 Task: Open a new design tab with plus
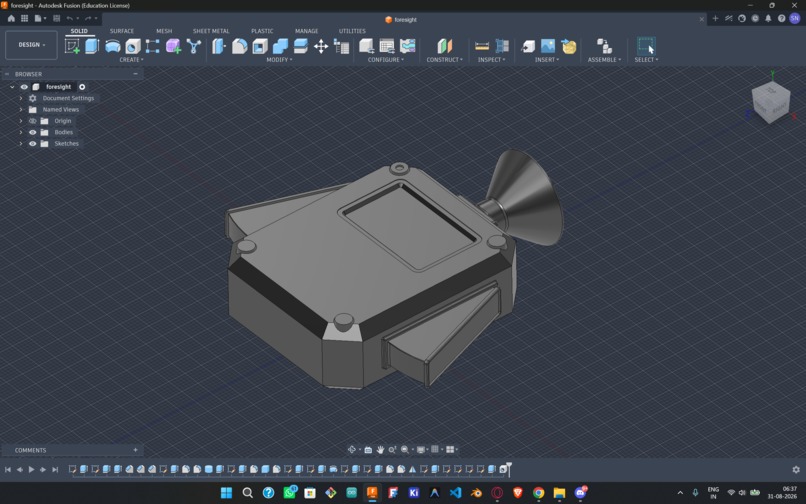(x=715, y=19)
